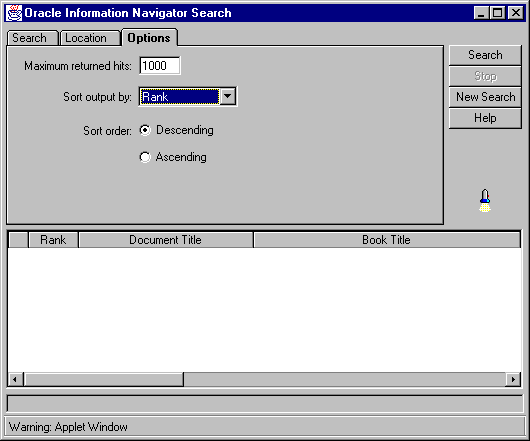The width and height of the screenshot is (530, 441).
Task: Click the Maximum returned hits field
Action: 160,66
